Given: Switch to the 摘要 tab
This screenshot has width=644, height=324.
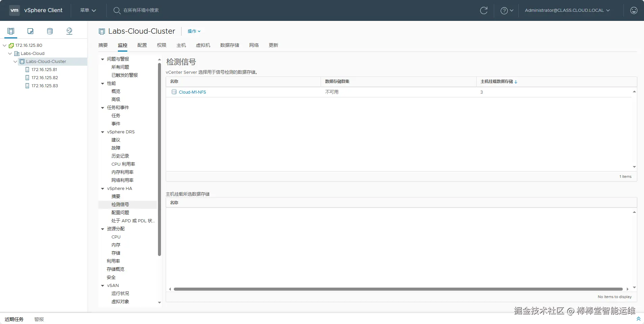Looking at the screenshot, I should pos(103,45).
